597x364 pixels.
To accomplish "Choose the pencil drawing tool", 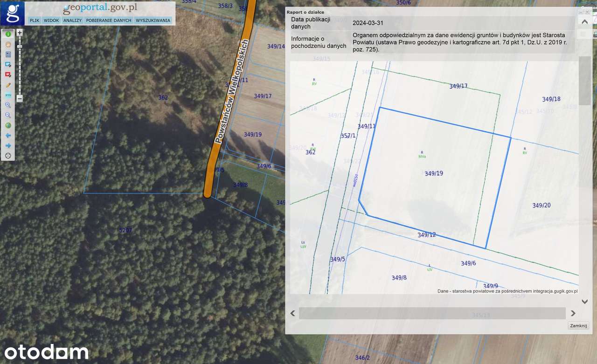I will pyautogui.click(x=8, y=85).
